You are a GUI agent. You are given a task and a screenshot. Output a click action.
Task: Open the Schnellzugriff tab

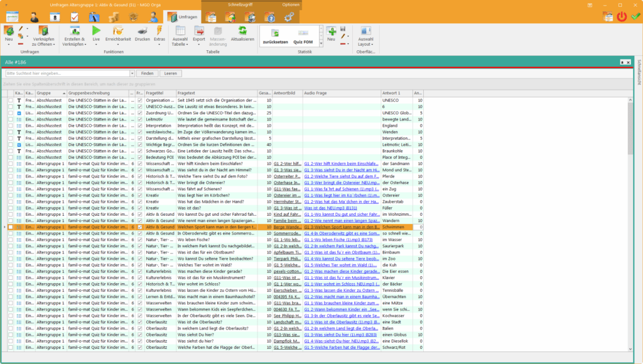(240, 5)
